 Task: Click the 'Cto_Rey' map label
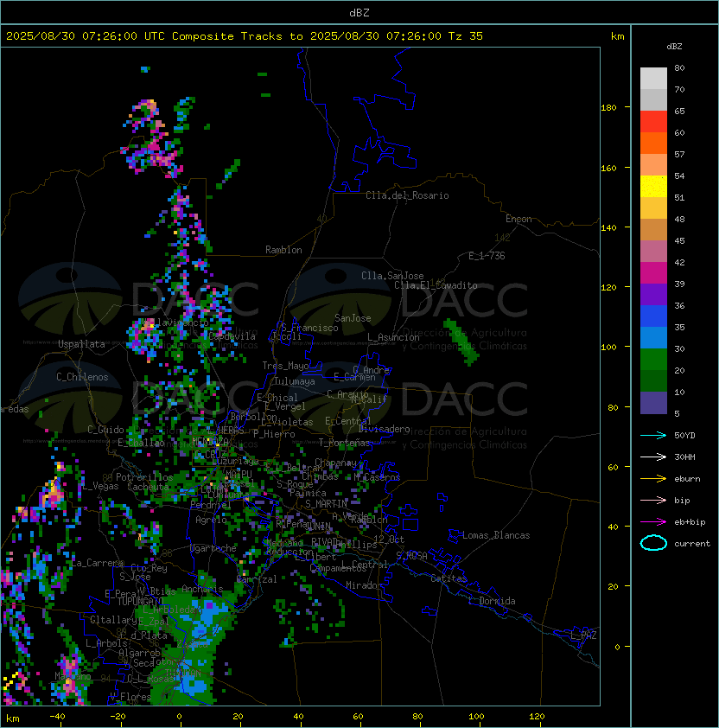(149, 568)
